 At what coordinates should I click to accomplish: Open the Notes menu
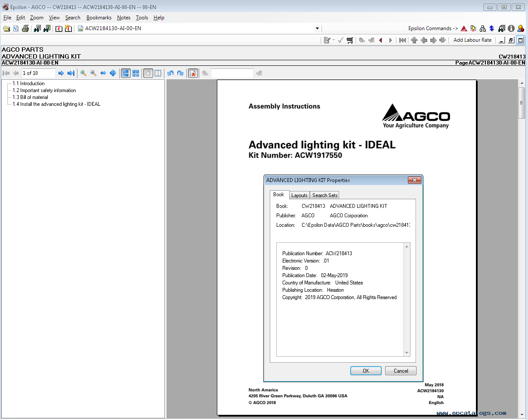click(124, 18)
